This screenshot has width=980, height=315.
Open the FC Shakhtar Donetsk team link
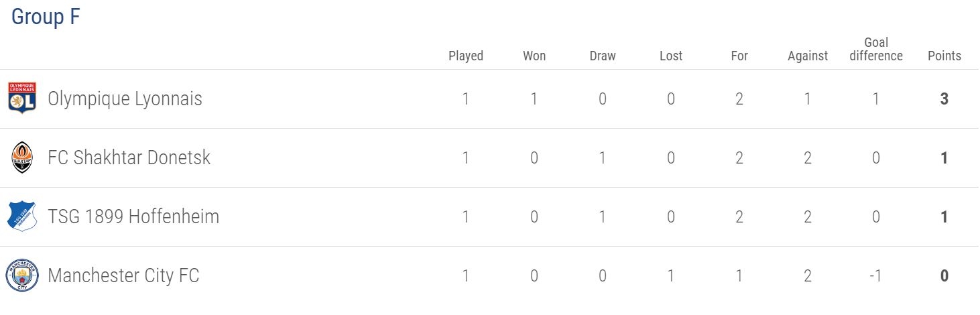pos(129,157)
